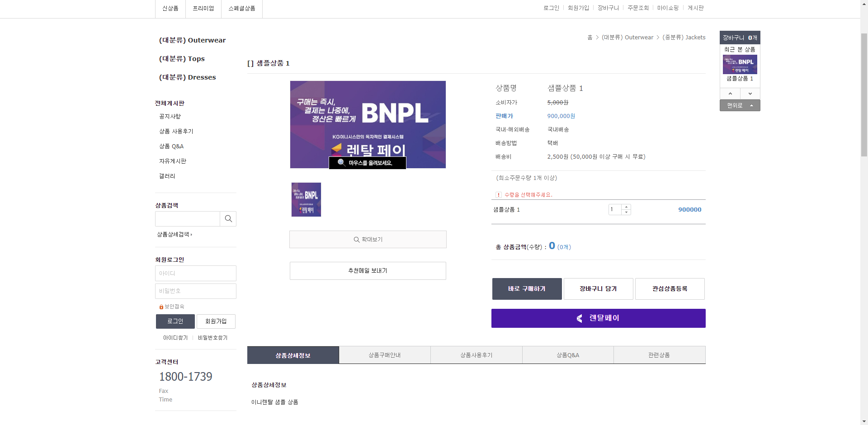
Task: Open the sidebar 상품 Q&A board link
Action: pos(171,146)
